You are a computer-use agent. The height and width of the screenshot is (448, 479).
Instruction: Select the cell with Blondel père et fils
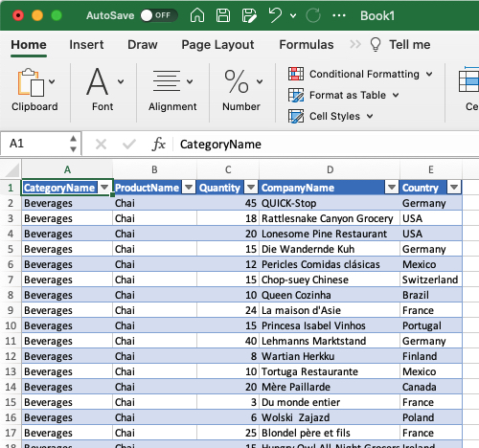(330, 433)
